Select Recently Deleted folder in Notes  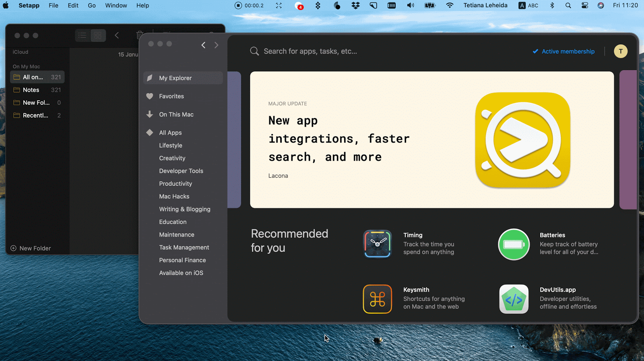pyautogui.click(x=37, y=116)
